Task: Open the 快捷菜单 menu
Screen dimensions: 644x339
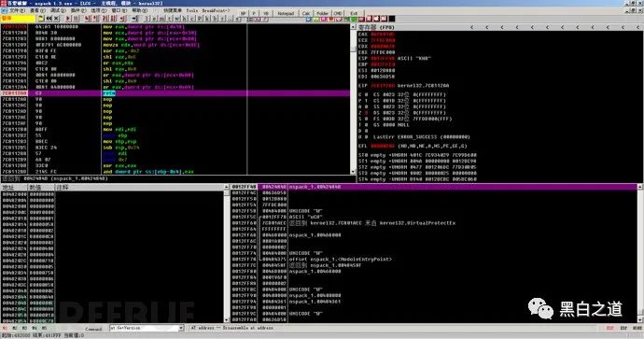Action: click(173, 10)
